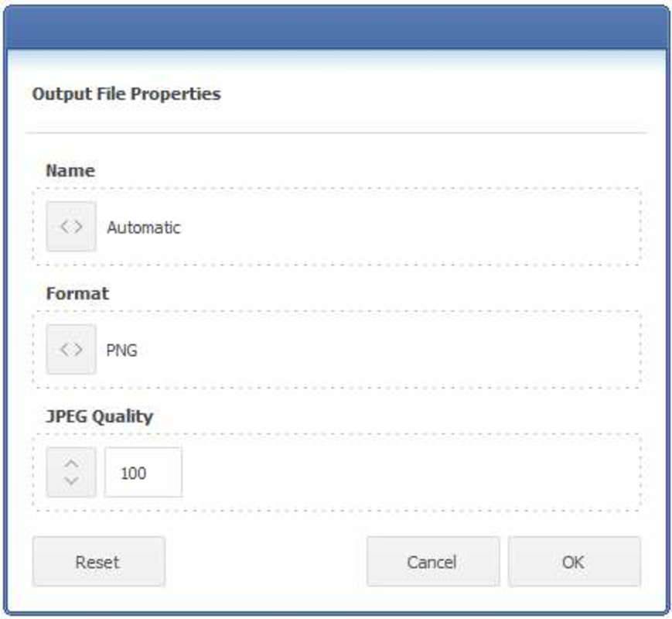
Task: Increase JPEG Quality with the up arrow
Action: tap(71, 463)
